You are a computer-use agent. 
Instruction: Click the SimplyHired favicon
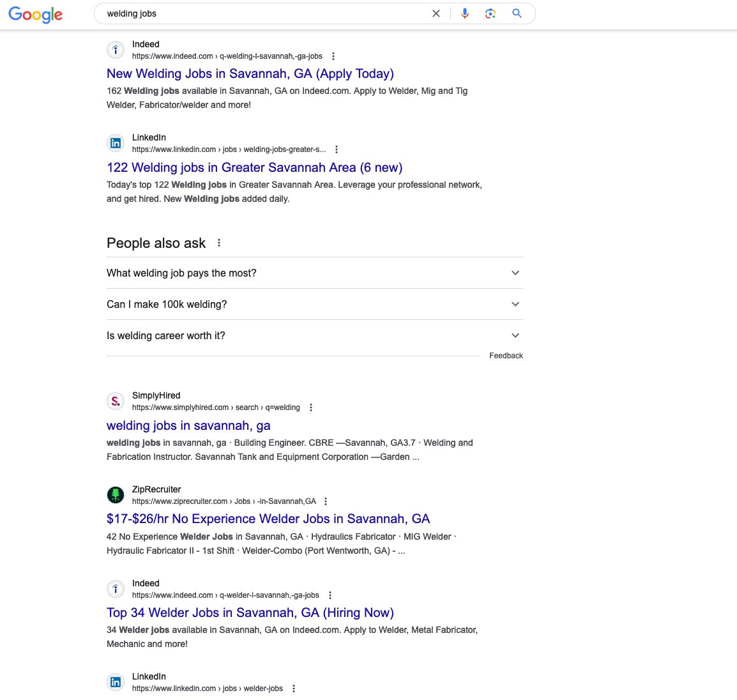tap(116, 401)
